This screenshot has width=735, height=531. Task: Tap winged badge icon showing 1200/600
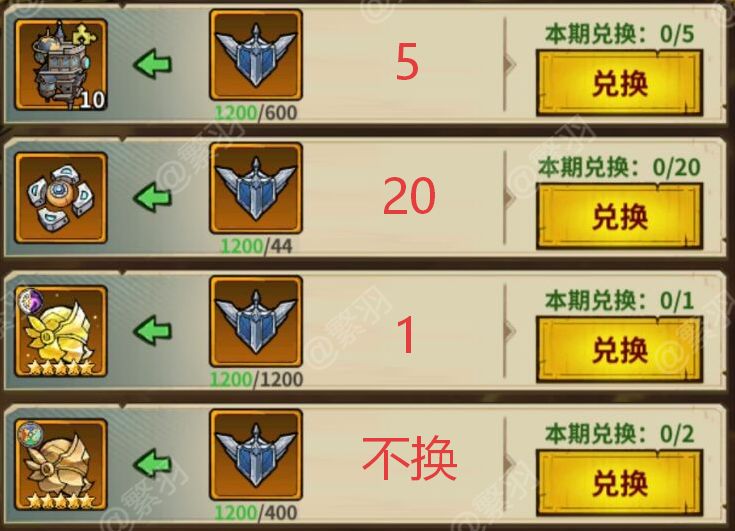256,55
